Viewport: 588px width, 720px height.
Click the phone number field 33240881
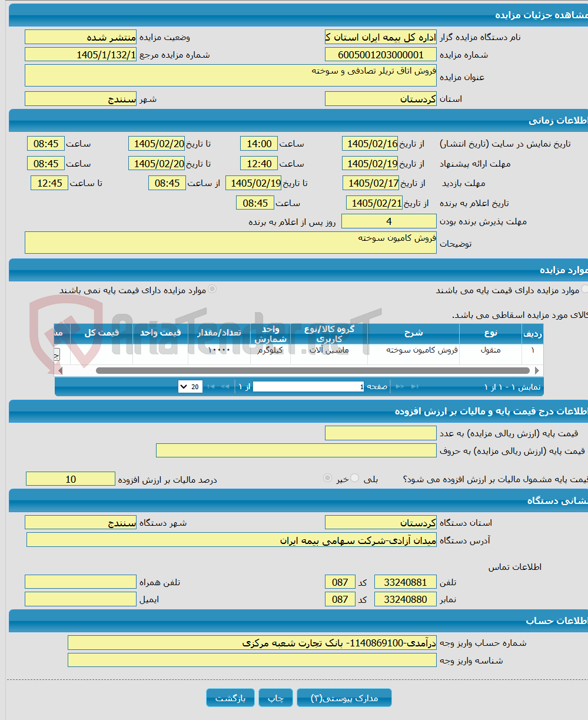pyautogui.click(x=406, y=582)
